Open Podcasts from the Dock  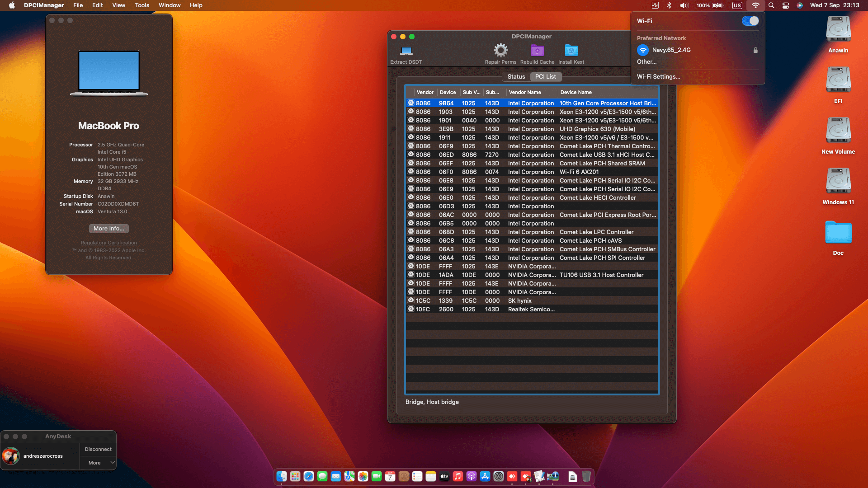tap(472, 476)
